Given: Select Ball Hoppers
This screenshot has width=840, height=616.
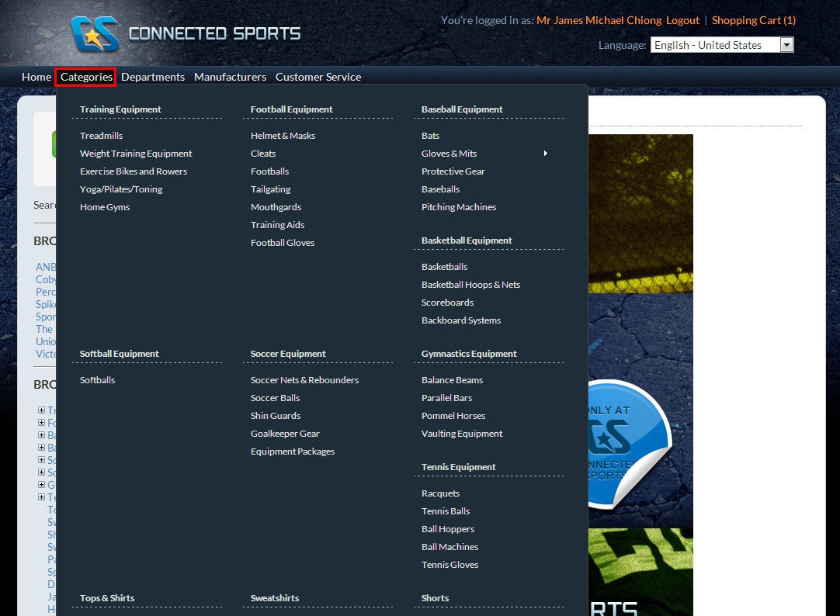Looking at the screenshot, I should [x=448, y=529].
